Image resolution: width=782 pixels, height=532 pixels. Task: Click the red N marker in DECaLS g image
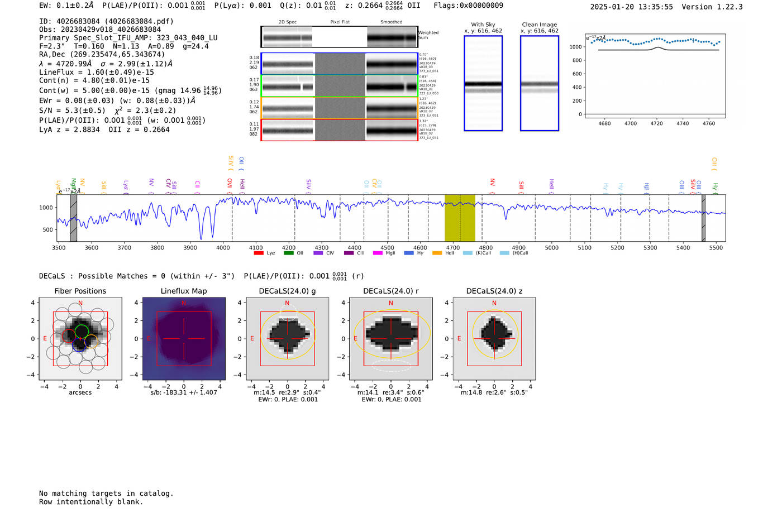point(287,303)
